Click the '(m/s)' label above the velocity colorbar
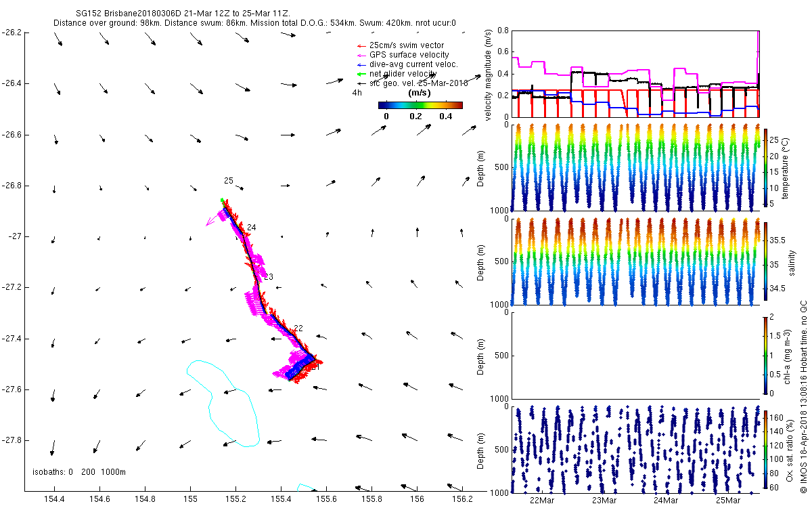The width and height of the screenshot is (812, 508). (x=420, y=93)
